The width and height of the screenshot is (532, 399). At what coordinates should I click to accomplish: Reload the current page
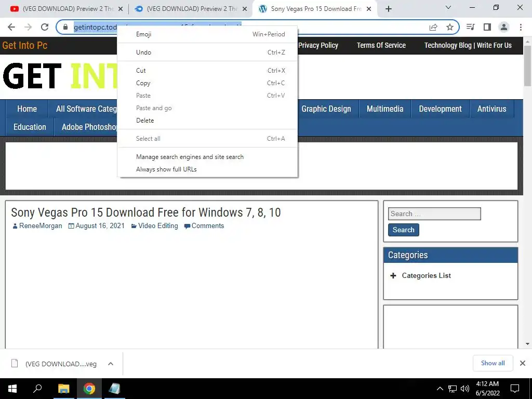tap(45, 27)
